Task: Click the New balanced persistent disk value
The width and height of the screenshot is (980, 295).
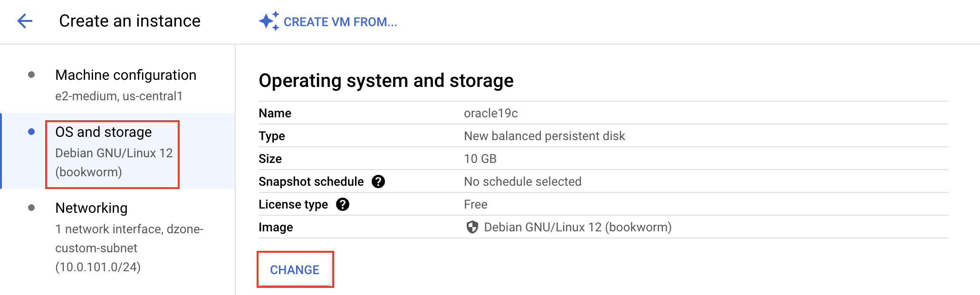Action: [x=544, y=136]
